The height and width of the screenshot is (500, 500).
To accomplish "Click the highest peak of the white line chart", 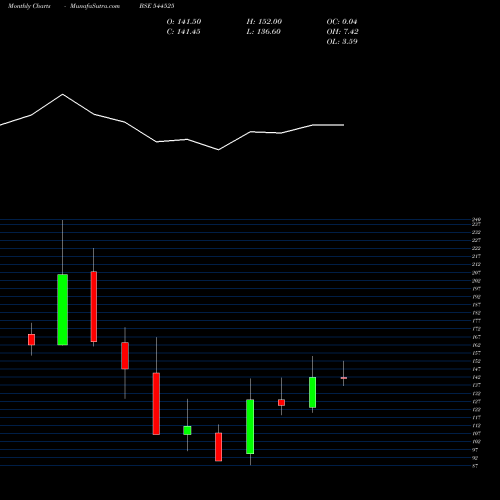I will point(63,94).
